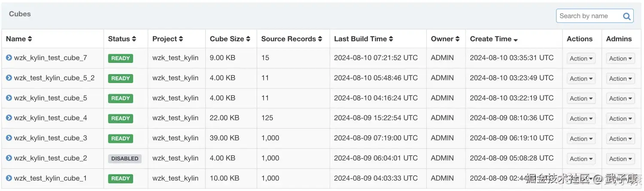Viewport: 644px width, 191px height.
Task: Sort by Last Build Time sort icon
Action: (391, 39)
